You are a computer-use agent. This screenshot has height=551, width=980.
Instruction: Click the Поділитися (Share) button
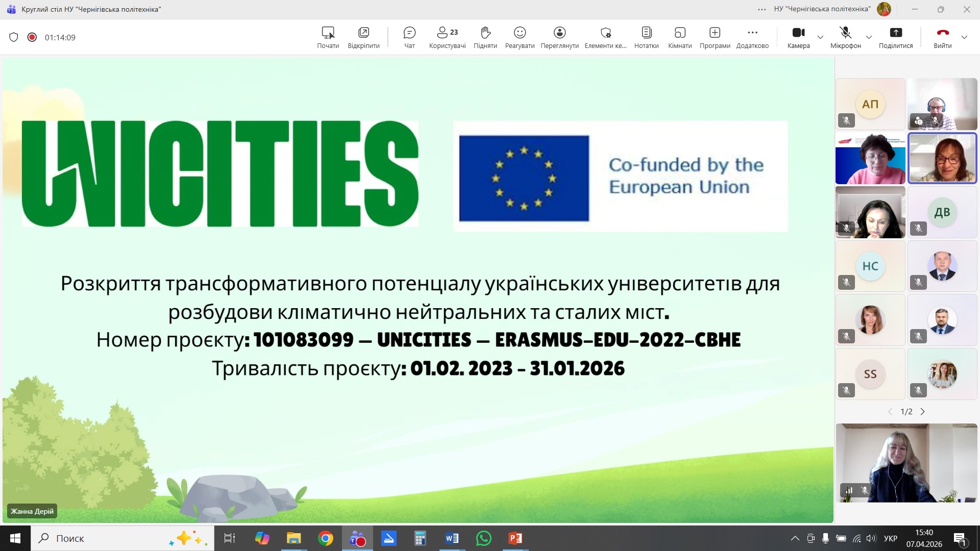click(x=896, y=37)
